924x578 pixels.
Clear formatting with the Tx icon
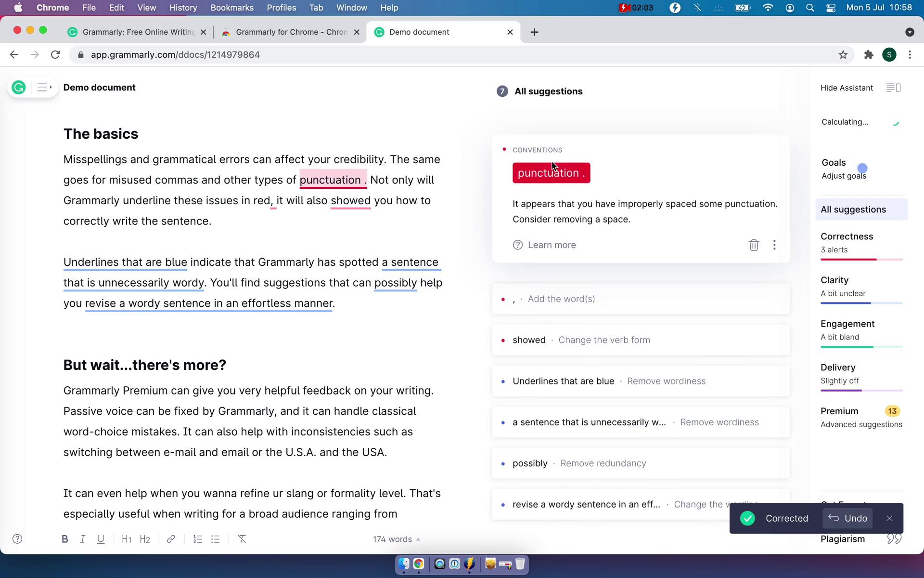click(242, 539)
